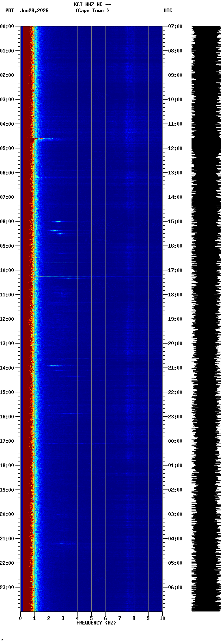224x644 pixels.
Task: Pick the 09:00 label on the UTC axis
Action: tap(175, 75)
